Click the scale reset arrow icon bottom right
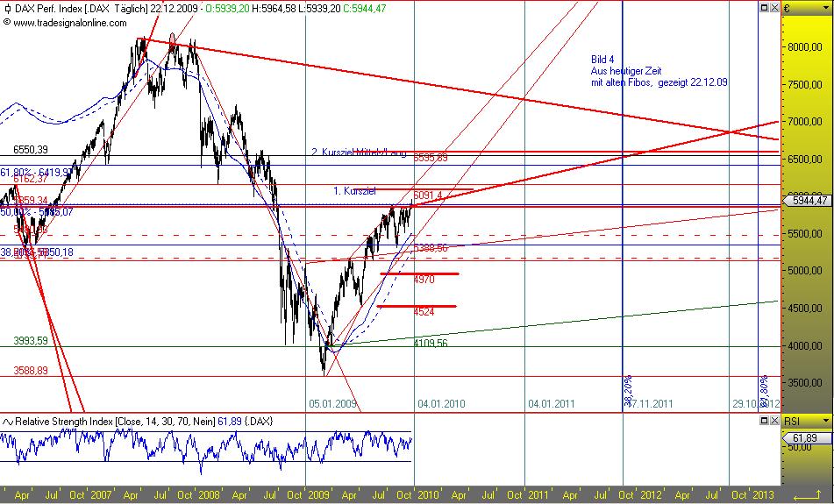The height and width of the screenshot is (504, 834). coord(806,495)
